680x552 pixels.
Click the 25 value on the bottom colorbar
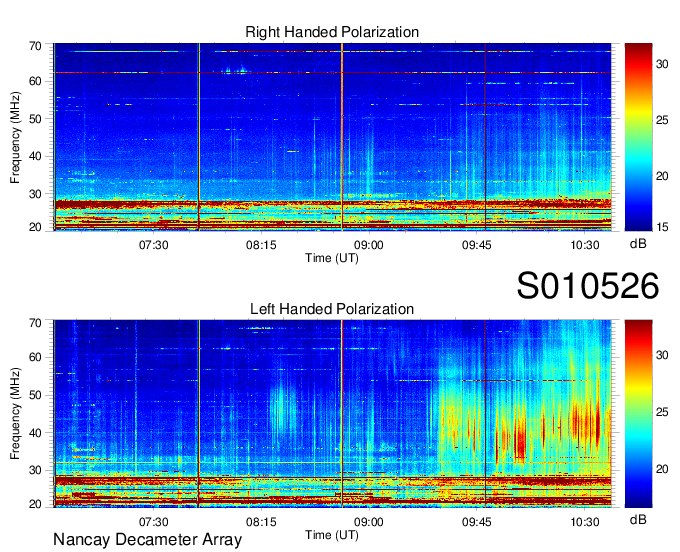(x=662, y=412)
